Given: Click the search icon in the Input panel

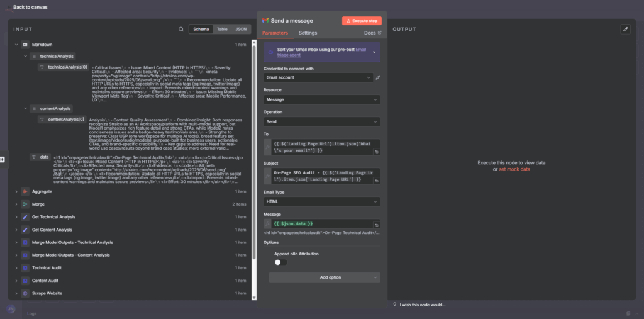Looking at the screenshot, I should coord(181,29).
